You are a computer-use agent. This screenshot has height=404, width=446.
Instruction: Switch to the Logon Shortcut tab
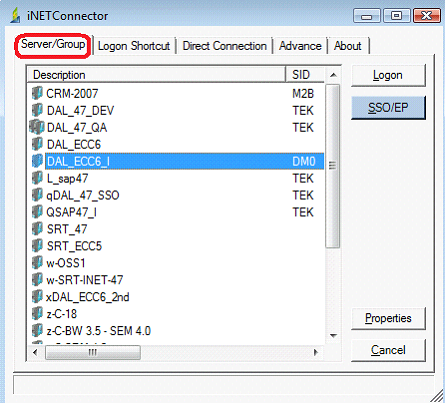click(x=134, y=46)
